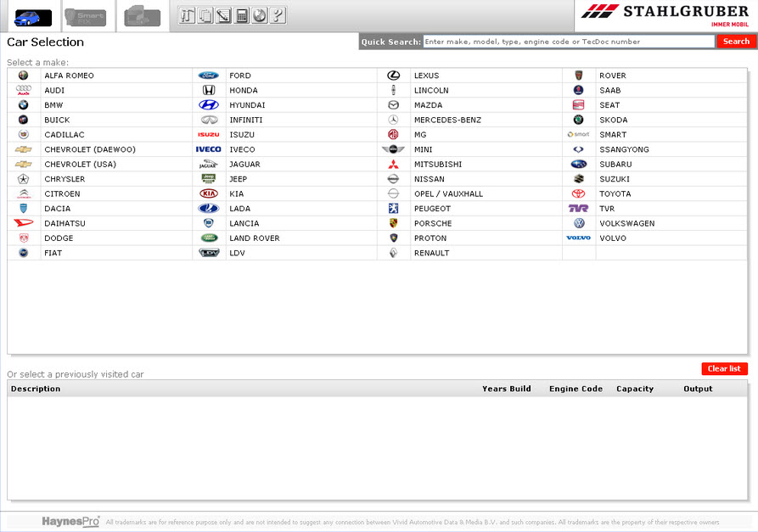The width and height of the screenshot is (758, 532).
Task: Click the Toyota logo icon
Action: (x=579, y=193)
